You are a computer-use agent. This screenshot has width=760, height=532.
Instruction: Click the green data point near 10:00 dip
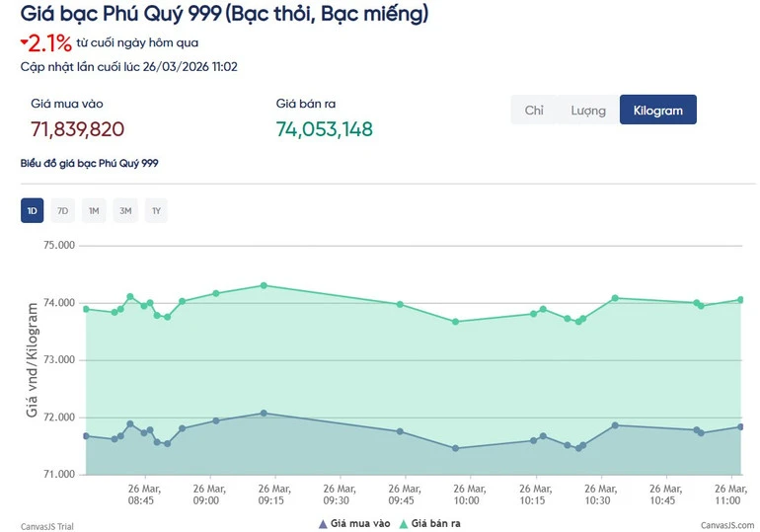click(x=456, y=321)
